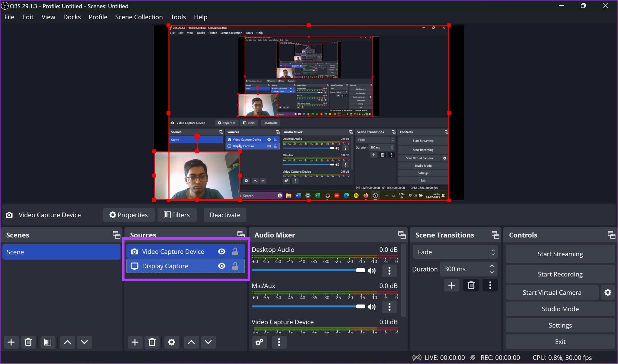This screenshot has width=618, height=364.
Task: Select Video Capture Device source row
Action: coord(185,251)
